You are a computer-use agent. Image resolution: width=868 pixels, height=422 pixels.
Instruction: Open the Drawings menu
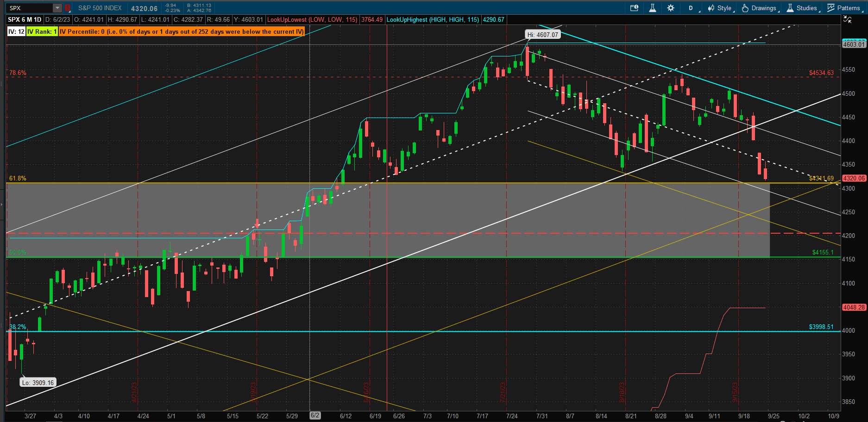[x=760, y=8]
